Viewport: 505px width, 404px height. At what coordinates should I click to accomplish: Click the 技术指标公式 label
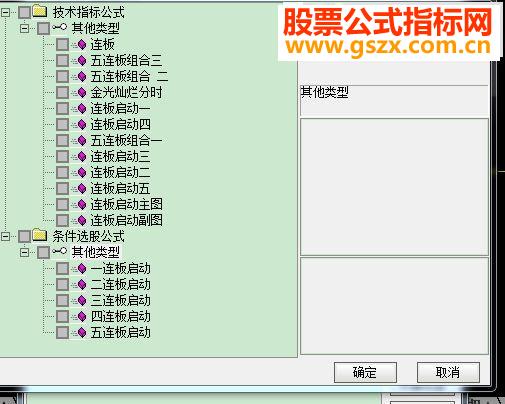89,12
